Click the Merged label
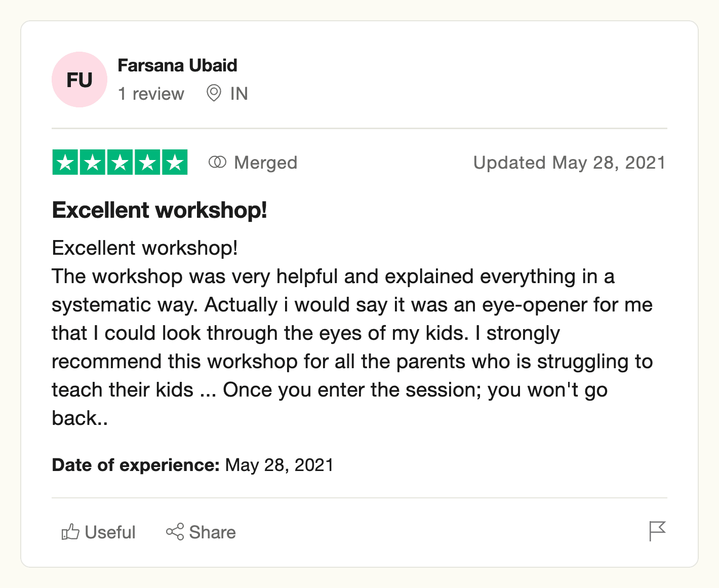The width and height of the screenshot is (719, 588). coord(265,162)
